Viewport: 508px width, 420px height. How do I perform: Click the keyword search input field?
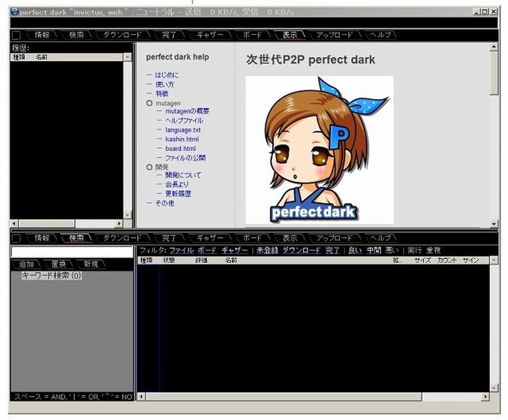[x=71, y=252]
